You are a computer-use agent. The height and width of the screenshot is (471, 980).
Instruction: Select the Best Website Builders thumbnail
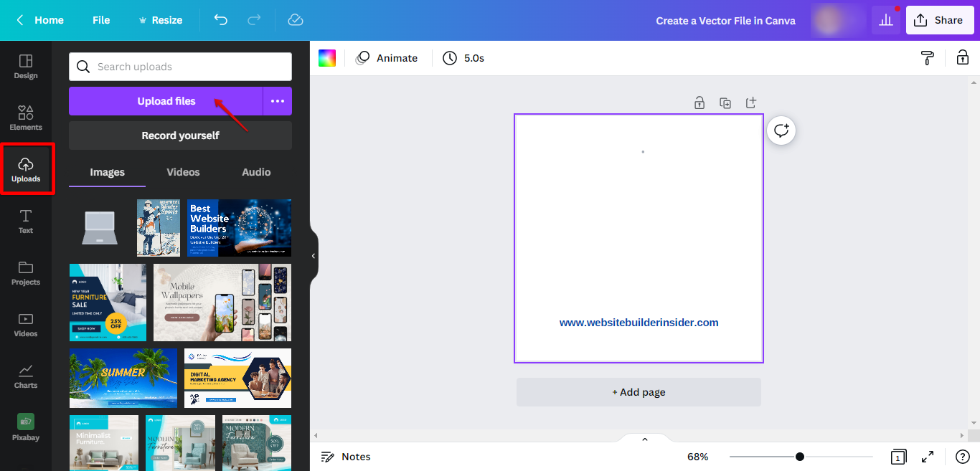click(x=240, y=228)
